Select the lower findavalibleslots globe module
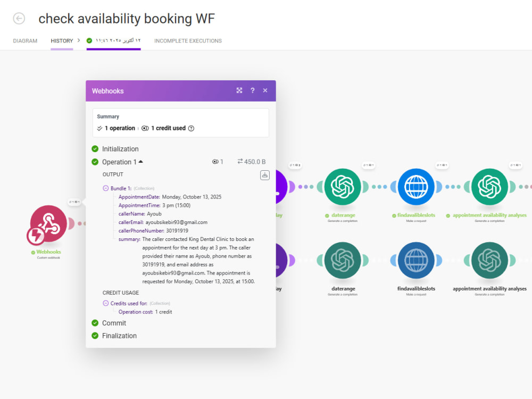Image resolution: width=532 pixels, height=399 pixels. 416,260
